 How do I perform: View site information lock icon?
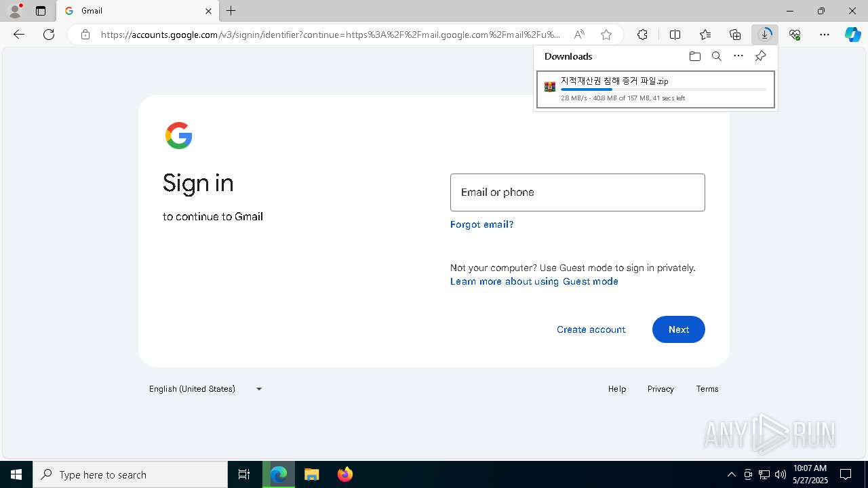(x=85, y=35)
